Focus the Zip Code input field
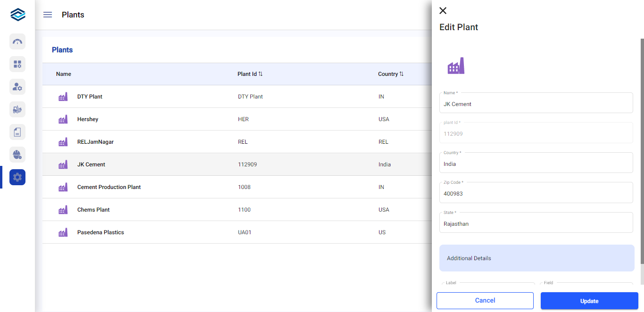This screenshot has width=644, height=312. [x=536, y=194]
